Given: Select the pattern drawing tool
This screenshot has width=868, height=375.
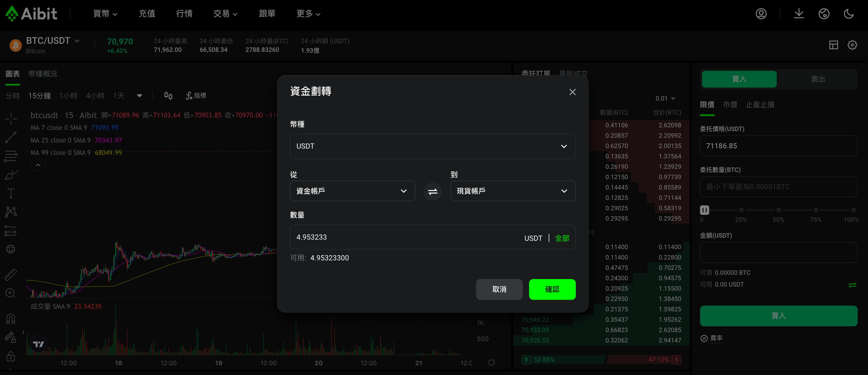Looking at the screenshot, I should click(x=11, y=212).
